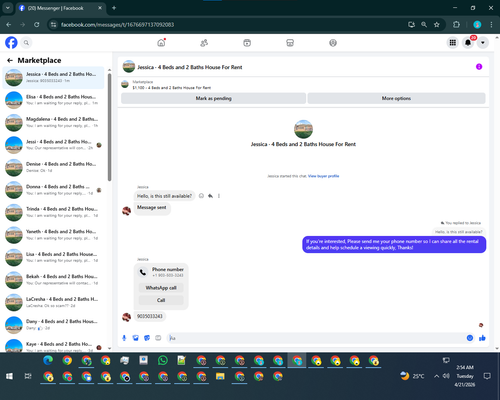This screenshot has height=400, width=500.
Task: Open the emoji picker in message box
Action: point(470,338)
